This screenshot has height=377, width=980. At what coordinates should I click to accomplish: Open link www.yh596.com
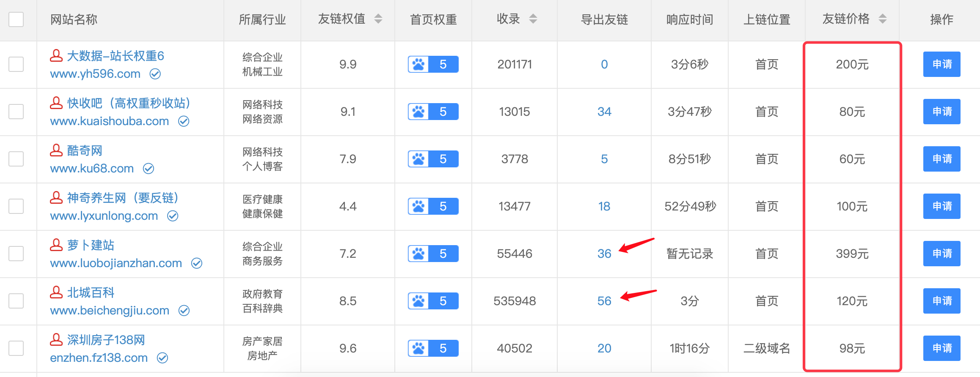coord(95,74)
